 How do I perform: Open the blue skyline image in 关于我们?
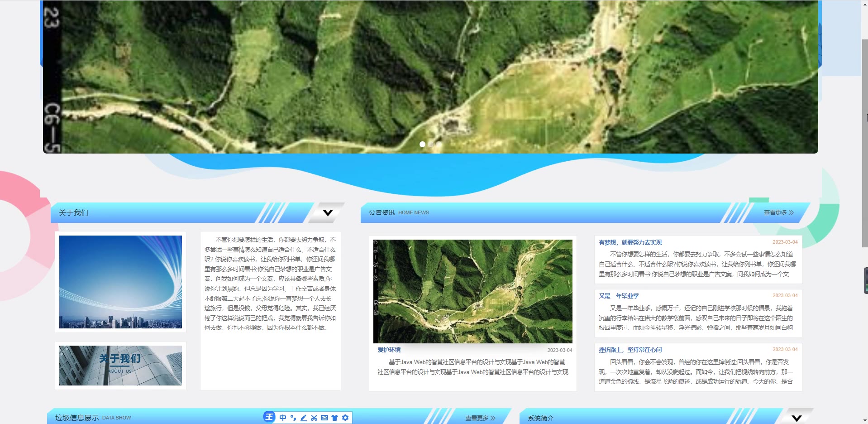point(120,282)
